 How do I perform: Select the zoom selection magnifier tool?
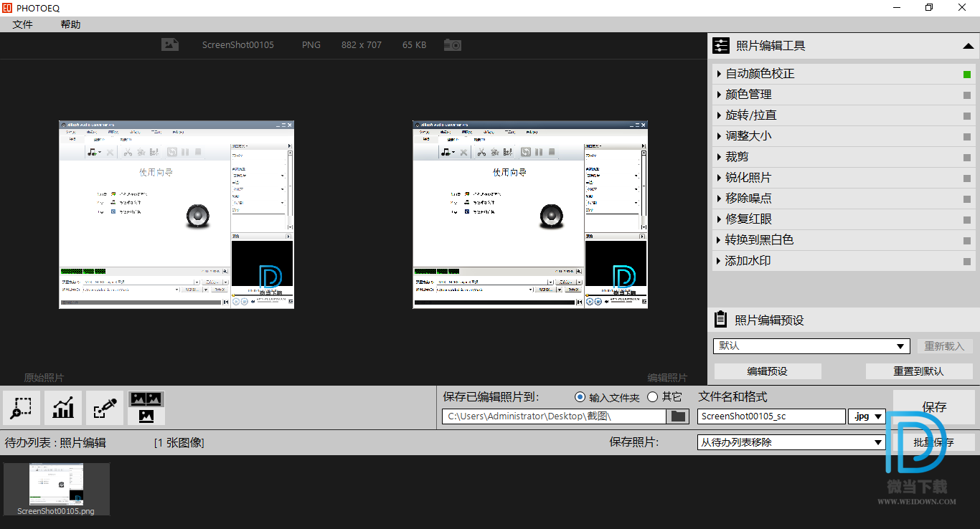point(22,408)
